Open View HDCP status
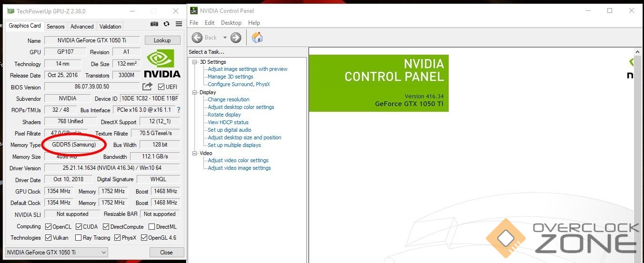The image size is (644, 263). coord(228,122)
